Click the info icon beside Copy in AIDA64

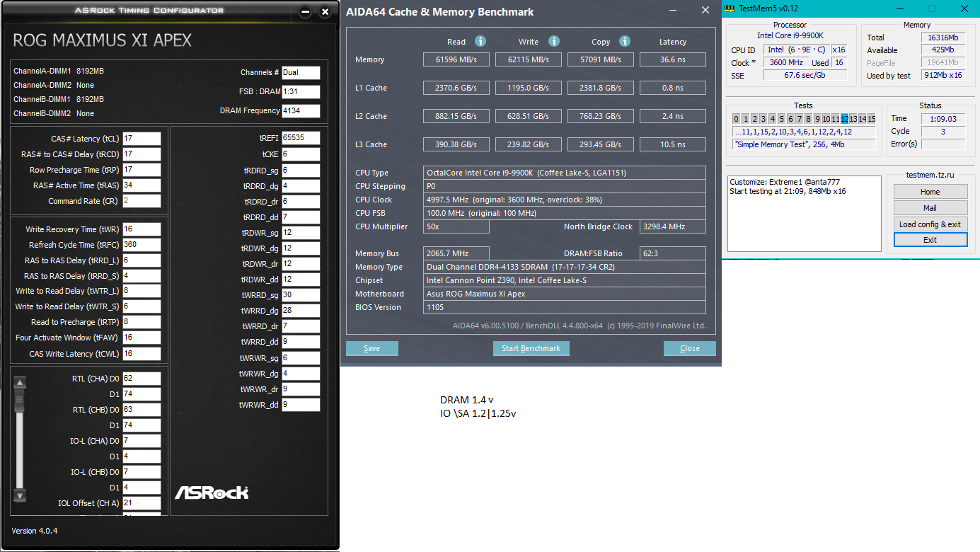(624, 41)
